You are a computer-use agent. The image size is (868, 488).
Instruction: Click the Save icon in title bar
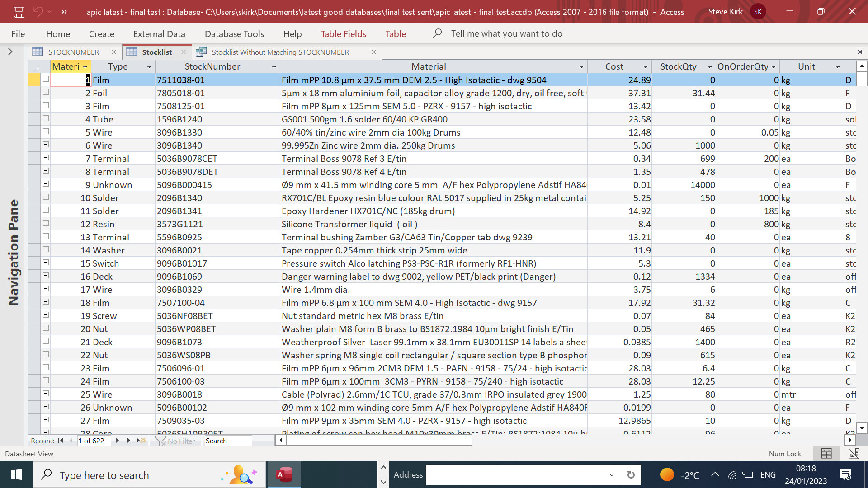pos(19,12)
